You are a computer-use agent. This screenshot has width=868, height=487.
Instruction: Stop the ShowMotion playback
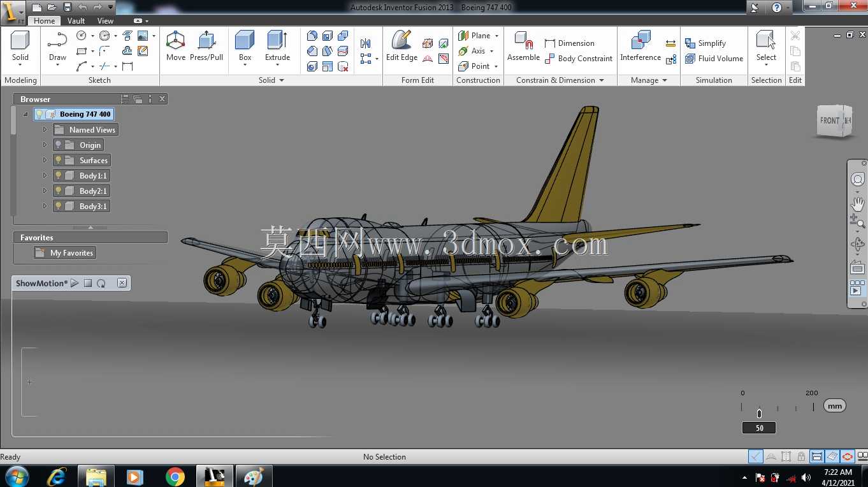(88, 283)
